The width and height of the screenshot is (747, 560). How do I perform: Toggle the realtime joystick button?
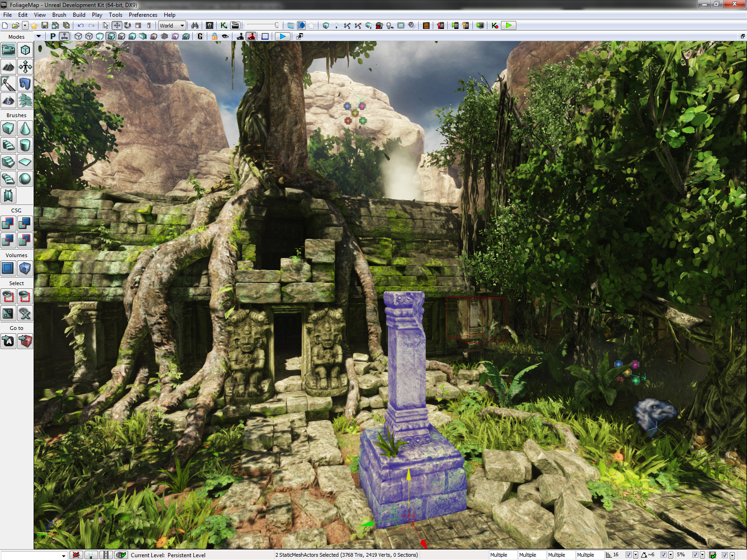[64, 36]
